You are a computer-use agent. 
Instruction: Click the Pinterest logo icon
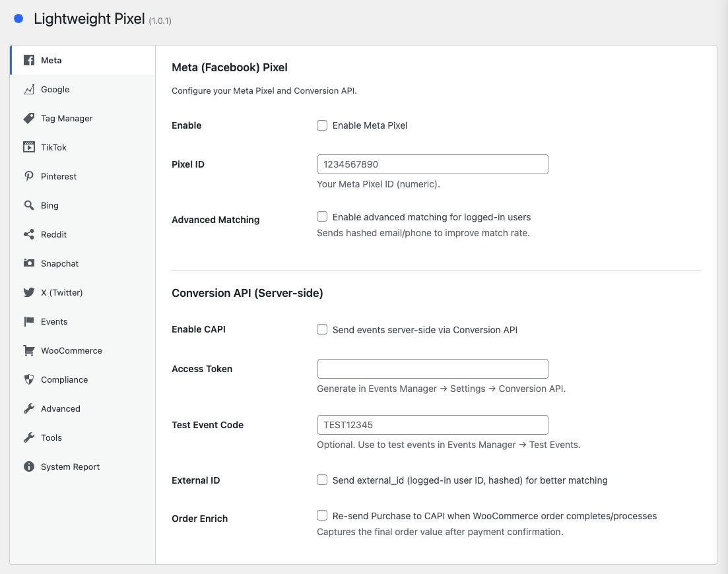(x=29, y=177)
